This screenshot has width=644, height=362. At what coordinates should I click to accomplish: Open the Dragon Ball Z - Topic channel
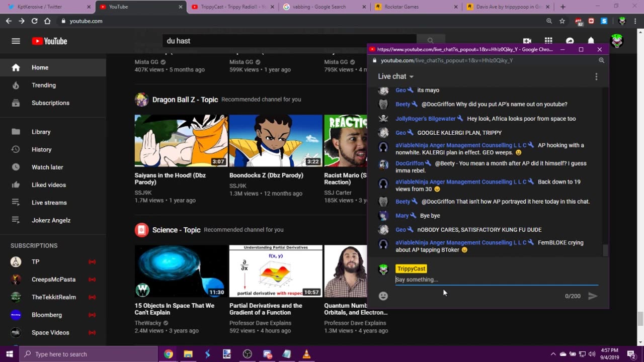[185, 100]
